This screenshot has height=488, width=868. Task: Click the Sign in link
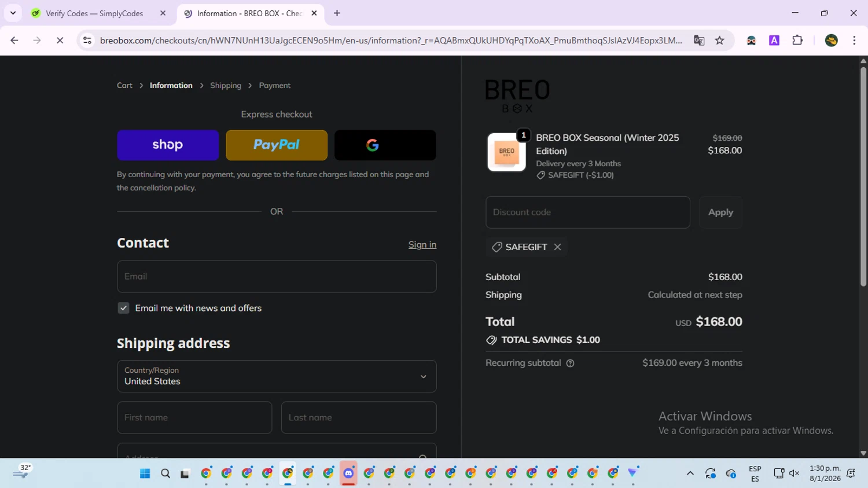[x=422, y=244]
